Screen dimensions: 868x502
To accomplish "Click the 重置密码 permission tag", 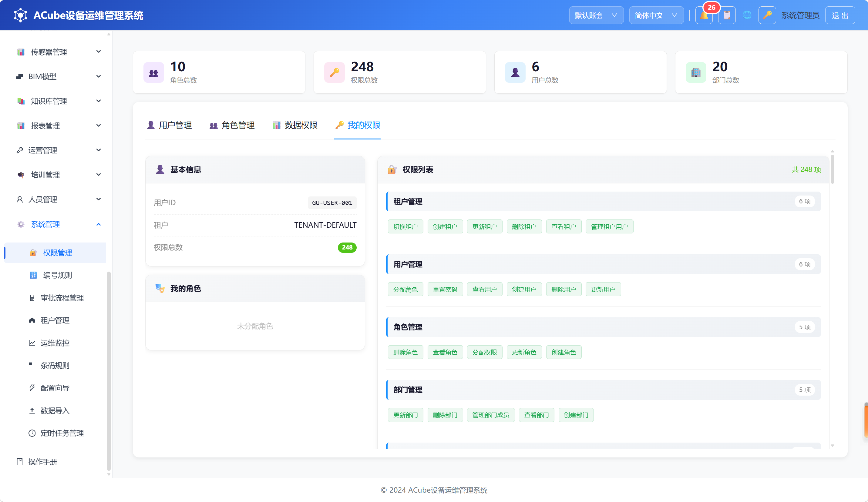I will 445,289.
